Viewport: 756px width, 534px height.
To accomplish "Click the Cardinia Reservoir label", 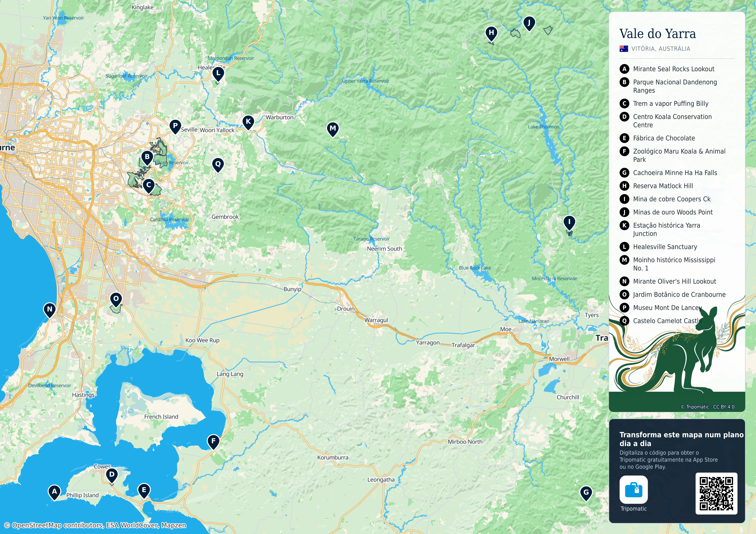I will (x=170, y=219).
